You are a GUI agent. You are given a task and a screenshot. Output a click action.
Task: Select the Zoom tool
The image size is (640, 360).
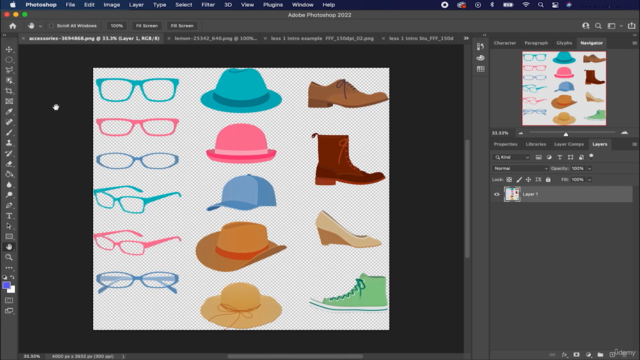pos(9,258)
